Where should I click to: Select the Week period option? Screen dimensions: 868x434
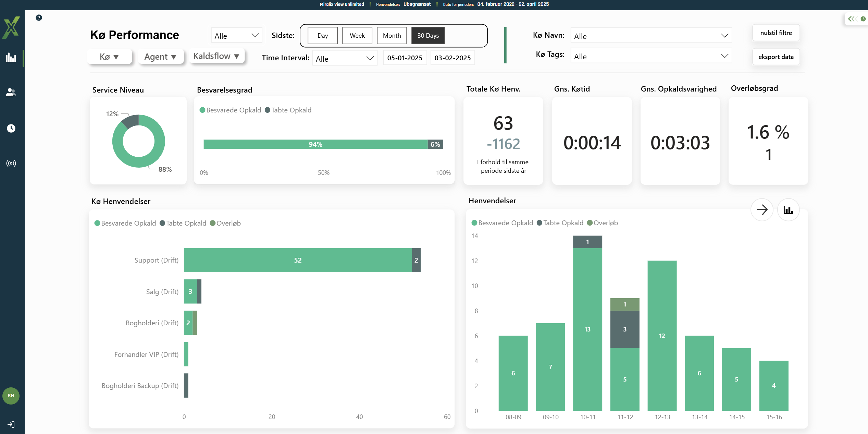(x=357, y=36)
